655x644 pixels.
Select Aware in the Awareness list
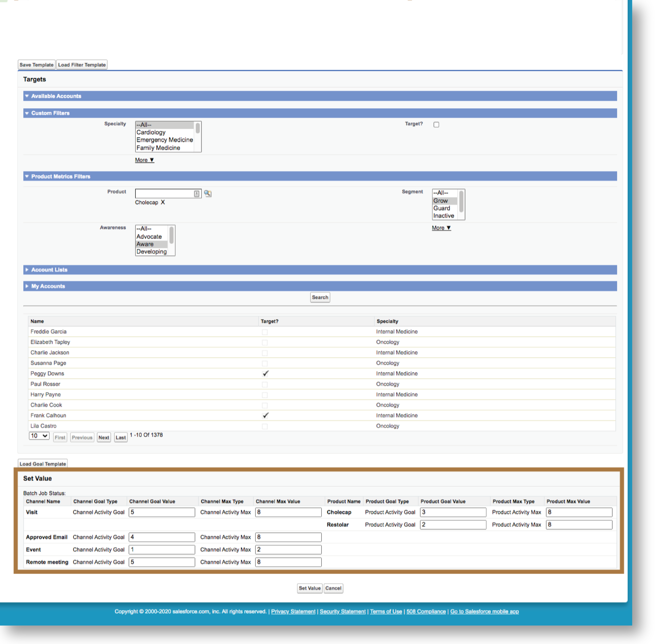(152, 244)
